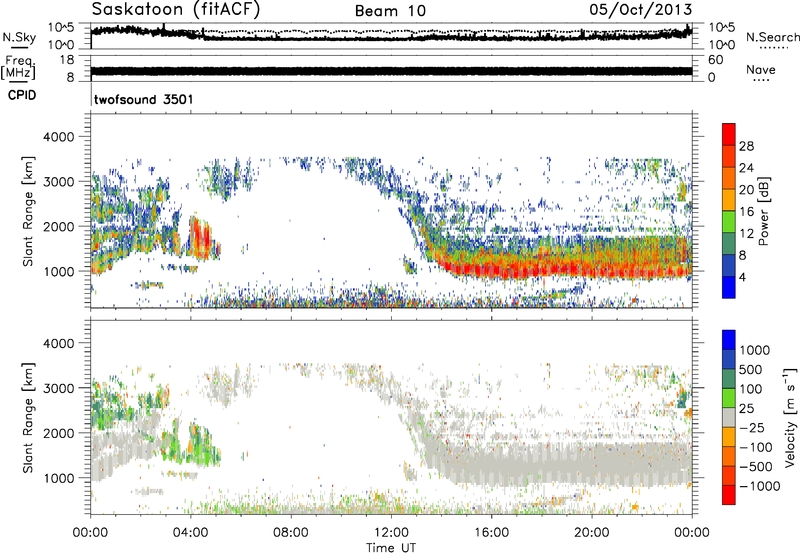800x554 pixels.
Task: Select the 'N.Search' legend label
Action: coord(772,37)
